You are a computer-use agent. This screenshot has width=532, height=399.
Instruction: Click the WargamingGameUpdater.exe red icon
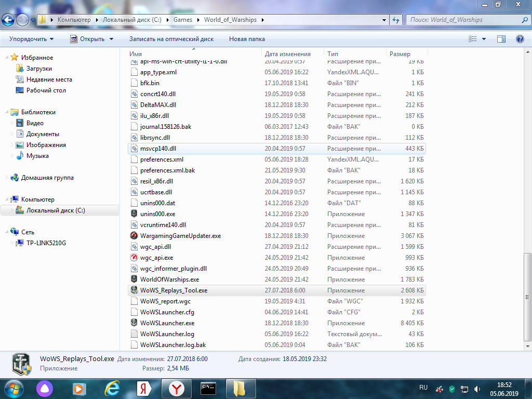(134, 235)
